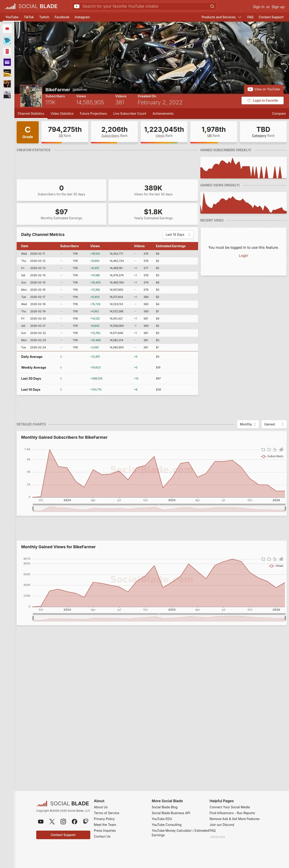Open the blue panther channel avatar in sidebar

tap(7, 40)
